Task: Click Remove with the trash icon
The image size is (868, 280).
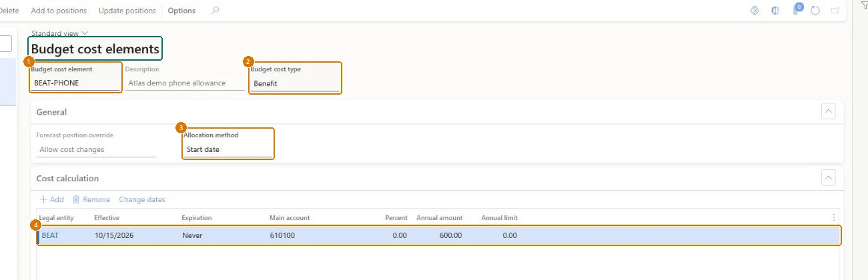Action: point(91,199)
